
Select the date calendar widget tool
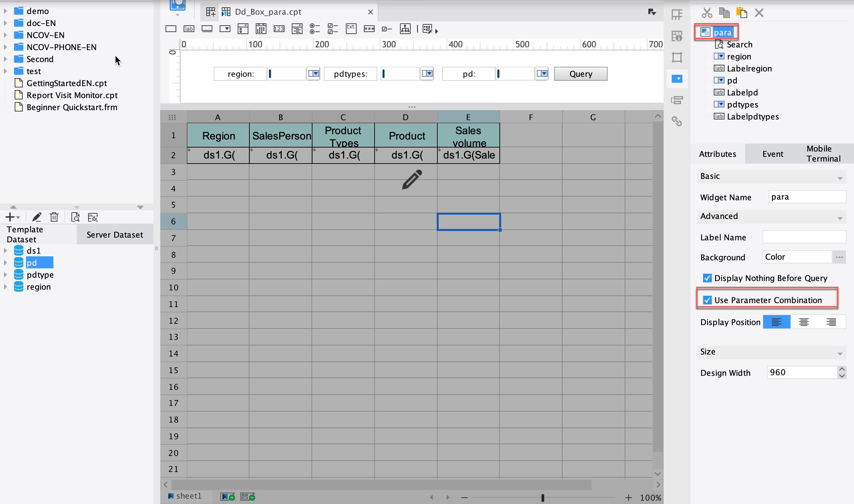tap(261, 29)
